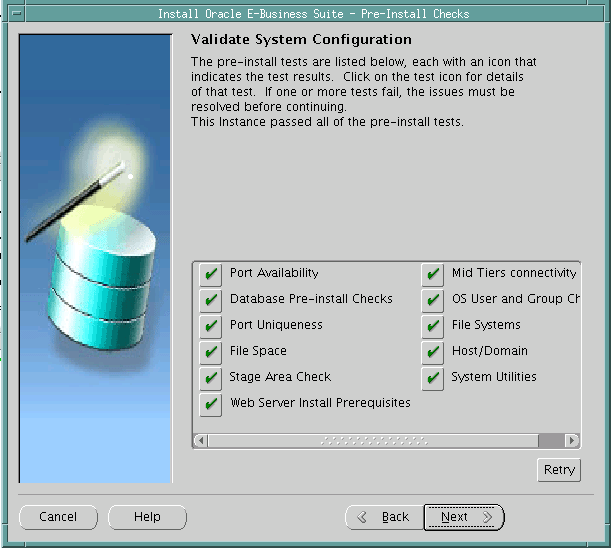Click the scroll-right arrow of the tests list
Viewport: 611px width, 548px height.
tap(572, 441)
